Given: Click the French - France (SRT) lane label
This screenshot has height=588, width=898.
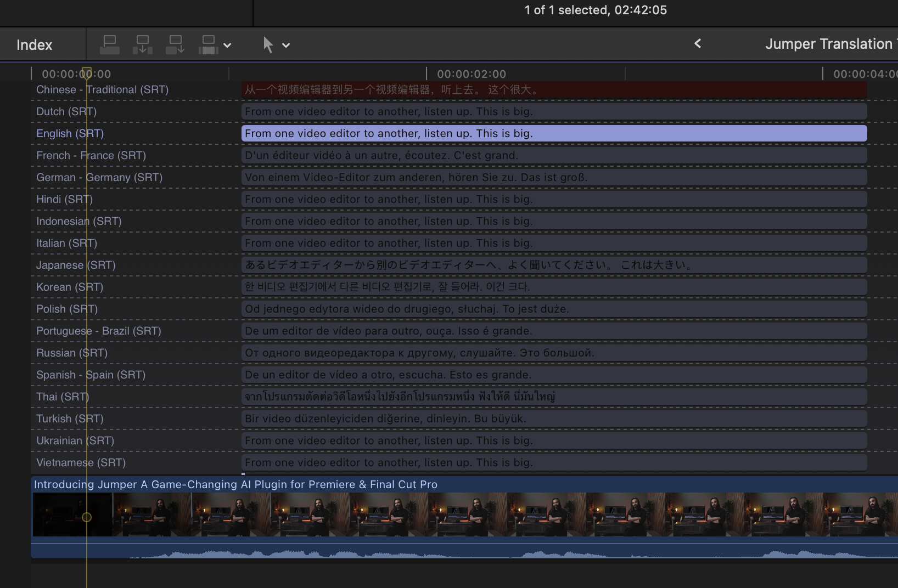Looking at the screenshot, I should tap(91, 155).
